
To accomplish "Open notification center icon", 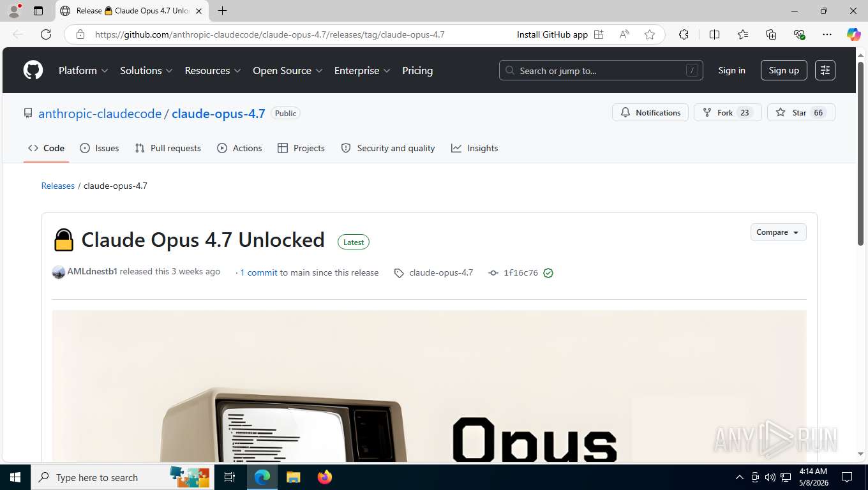I will (x=847, y=477).
